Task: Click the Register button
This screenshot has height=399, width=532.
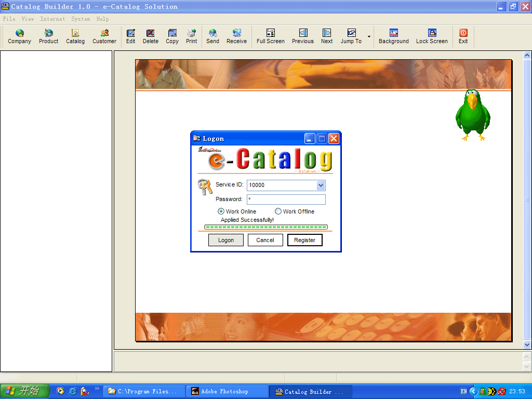Action: coord(304,240)
